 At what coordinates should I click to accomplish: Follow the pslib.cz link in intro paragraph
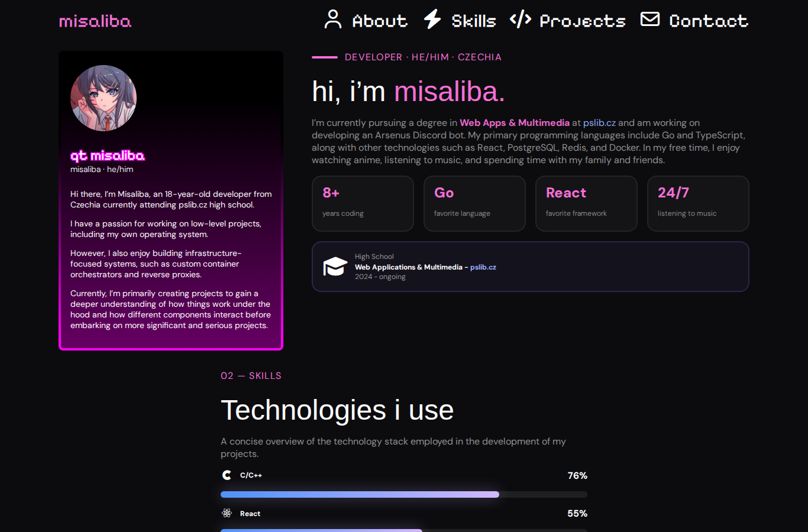[x=599, y=123]
